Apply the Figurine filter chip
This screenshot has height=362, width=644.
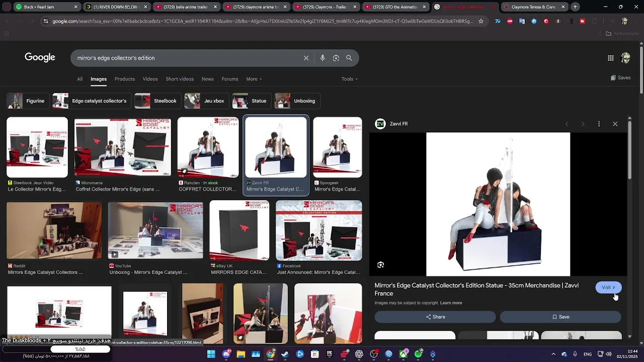pyautogui.click(x=28, y=101)
